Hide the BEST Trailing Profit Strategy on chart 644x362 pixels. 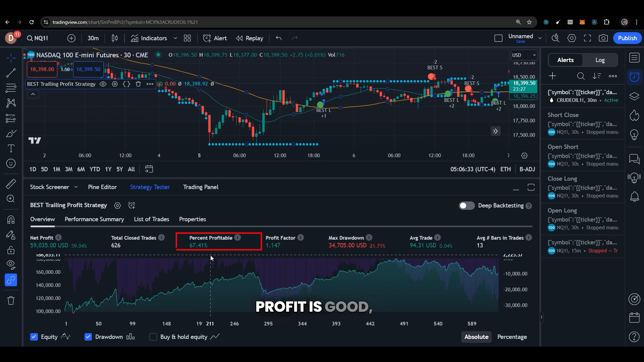click(x=103, y=84)
